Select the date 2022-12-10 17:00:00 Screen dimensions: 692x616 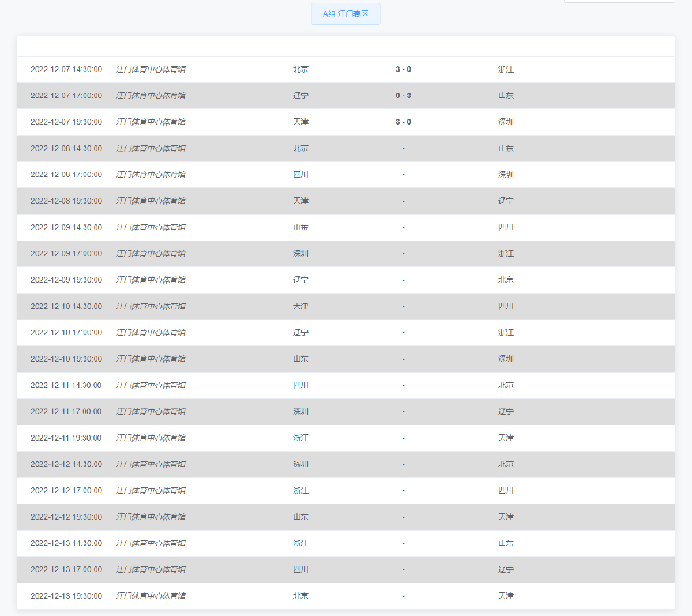(x=66, y=333)
